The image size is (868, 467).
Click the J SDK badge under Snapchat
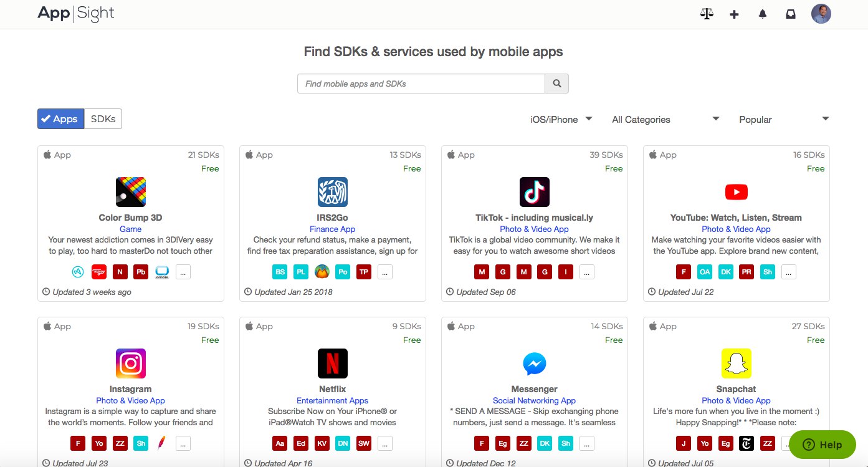click(684, 443)
